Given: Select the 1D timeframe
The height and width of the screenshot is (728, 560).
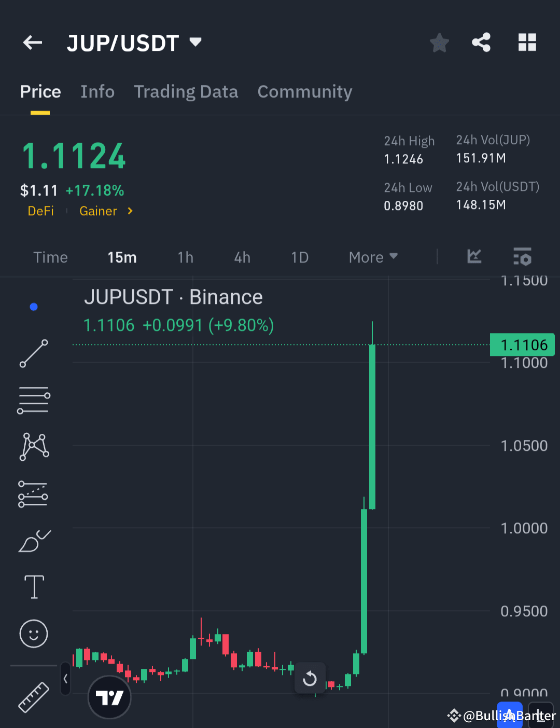Looking at the screenshot, I should pyautogui.click(x=300, y=257).
